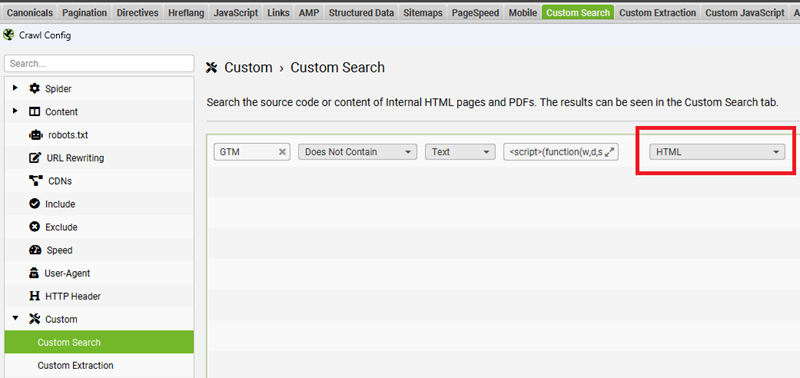The width and height of the screenshot is (800, 378).
Task: Switch to the Canonicals tab
Action: click(29, 13)
